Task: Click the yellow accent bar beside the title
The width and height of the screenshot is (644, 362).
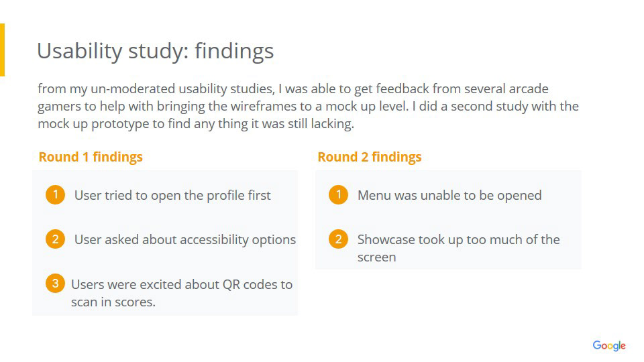Action: [2, 50]
